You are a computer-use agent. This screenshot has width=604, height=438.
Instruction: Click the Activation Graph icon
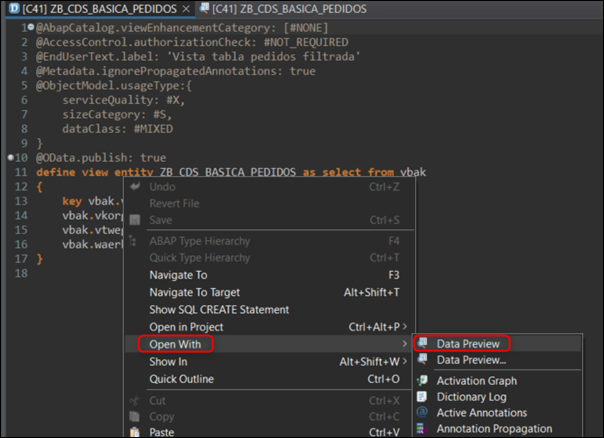(423, 381)
